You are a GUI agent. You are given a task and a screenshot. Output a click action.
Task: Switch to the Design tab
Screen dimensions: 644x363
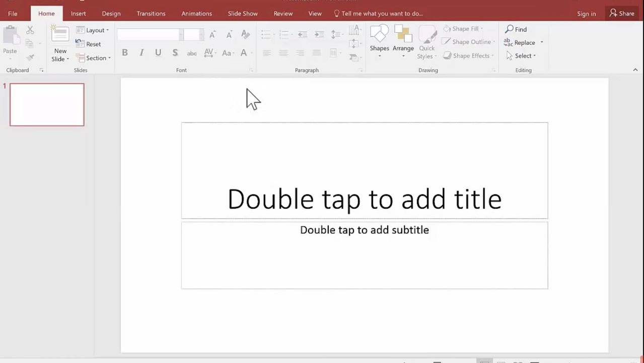[x=111, y=14]
